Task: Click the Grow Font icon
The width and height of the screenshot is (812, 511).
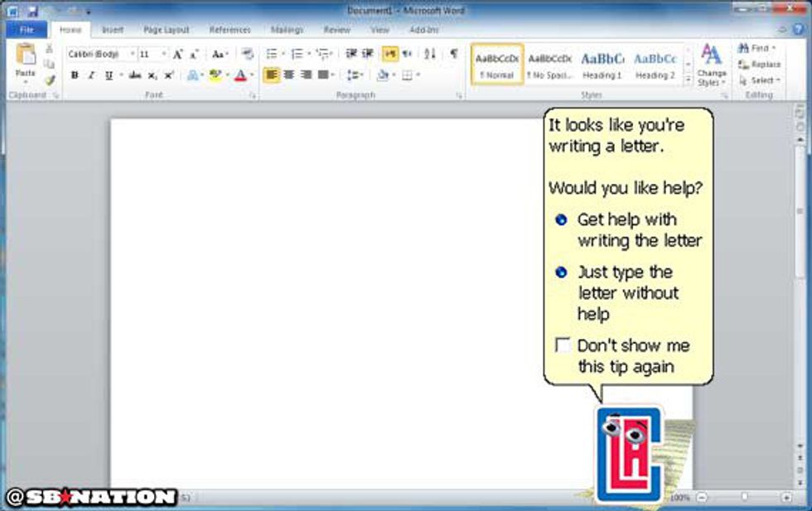Action: [x=177, y=55]
